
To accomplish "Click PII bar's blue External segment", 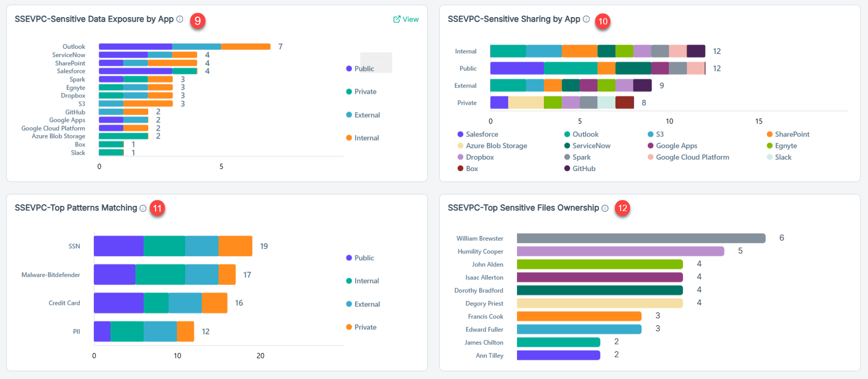I will 160,332.
